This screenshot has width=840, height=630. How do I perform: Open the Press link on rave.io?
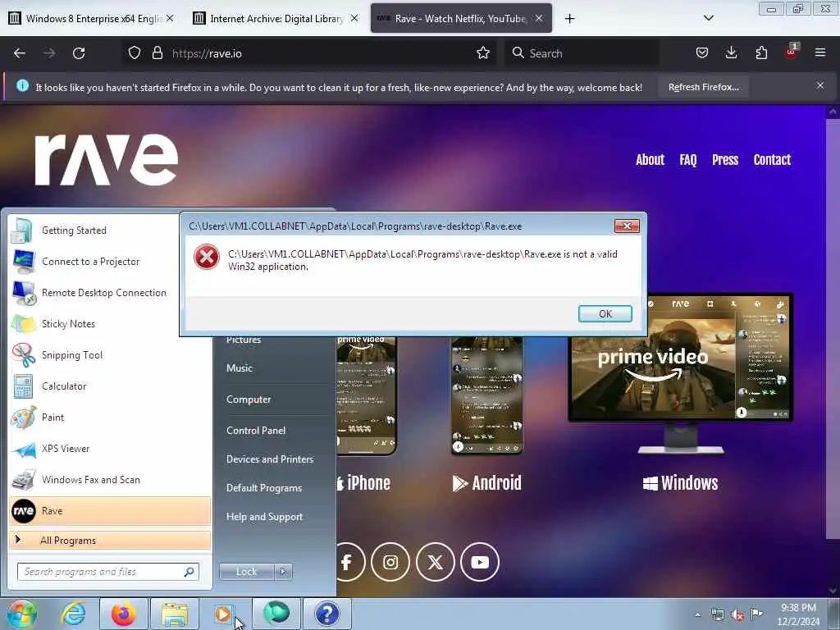point(725,160)
